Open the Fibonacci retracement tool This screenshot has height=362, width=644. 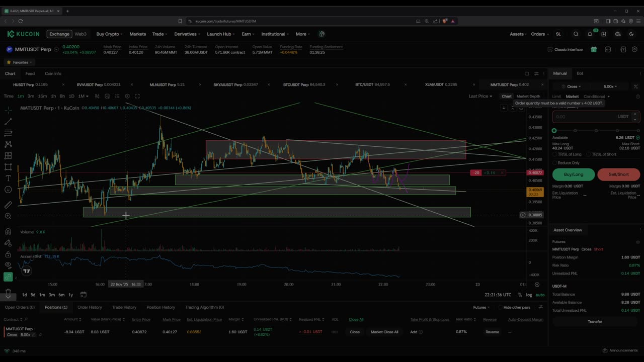pos(8,133)
